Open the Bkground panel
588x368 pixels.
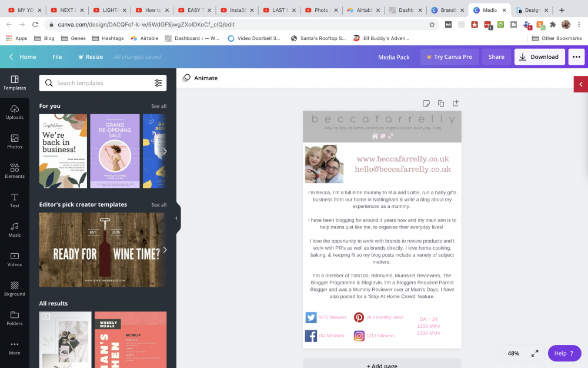click(x=15, y=289)
